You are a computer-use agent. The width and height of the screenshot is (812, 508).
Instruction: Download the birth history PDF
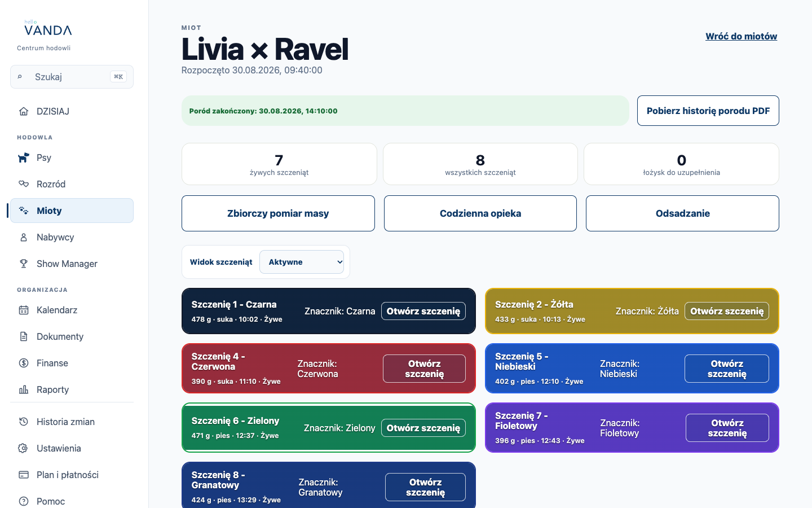[x=708, y=111]
